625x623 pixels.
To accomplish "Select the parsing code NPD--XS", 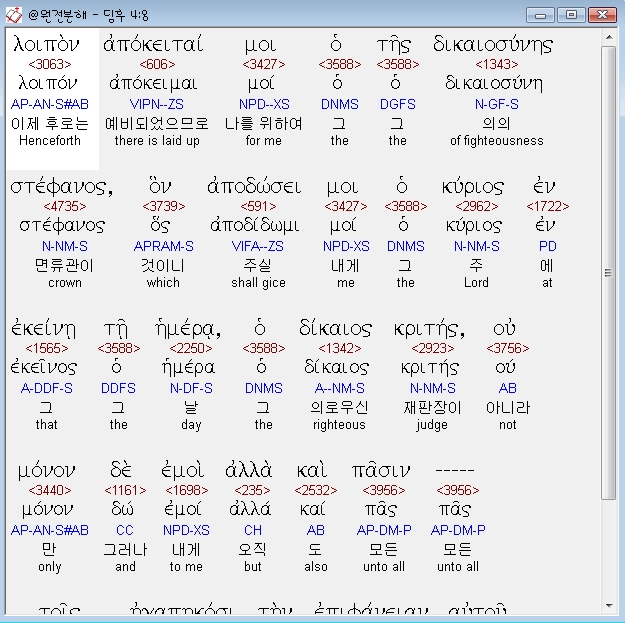I will tap(264, 104).
